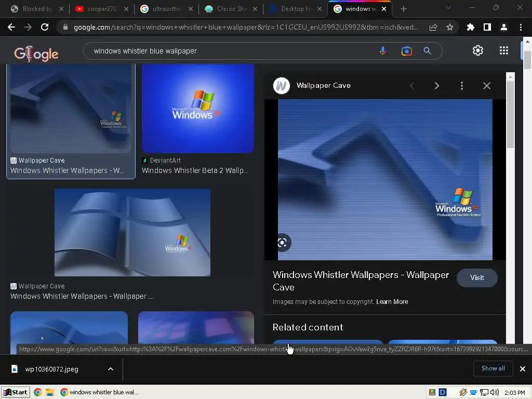The image size is (532, 399).
Task: Click the preview panel scrollbar thumb
Action: [510, 114]
